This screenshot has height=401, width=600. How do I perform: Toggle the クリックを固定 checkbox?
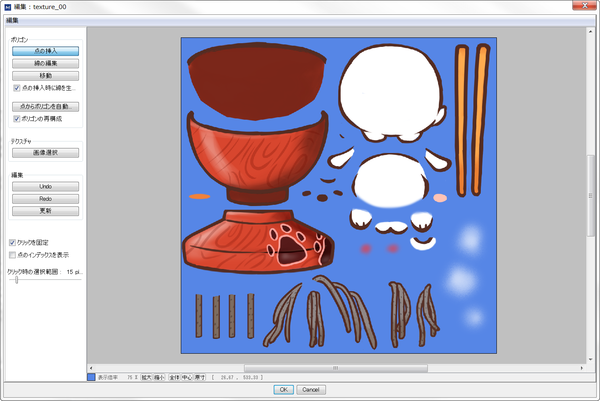pyautogui.click(x=12, y=243)
